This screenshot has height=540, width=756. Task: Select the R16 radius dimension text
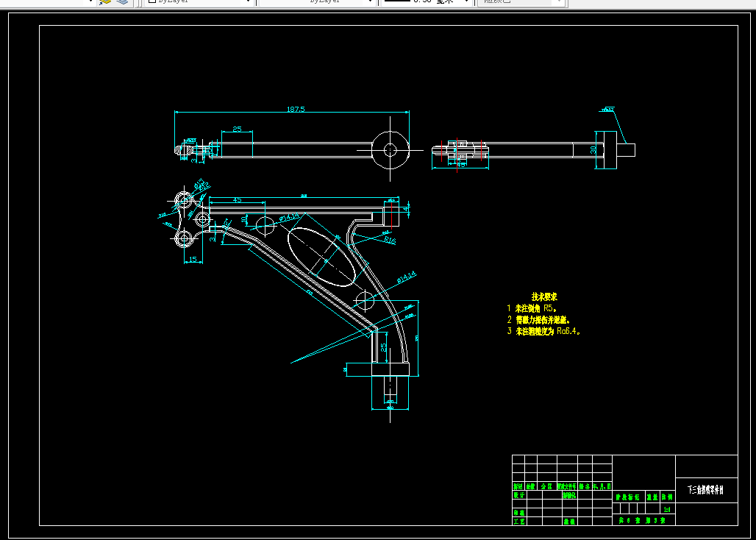coord(390,241)
